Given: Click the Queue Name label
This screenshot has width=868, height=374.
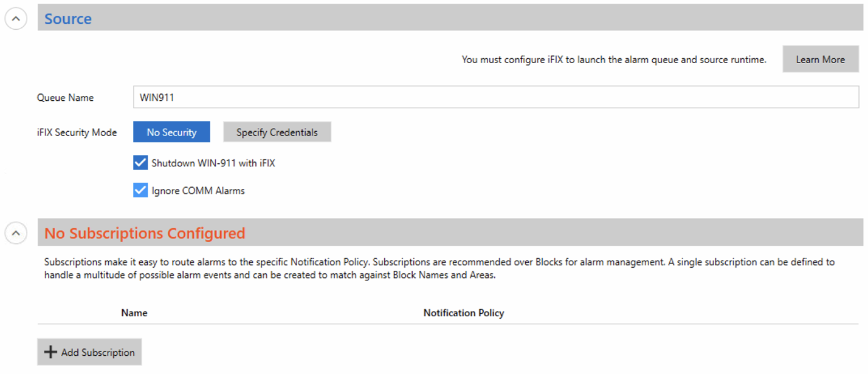Looking at the screenshot, I should click(65, 97).
